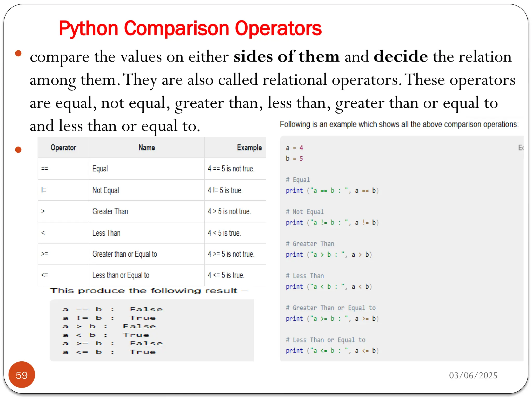Click "Following is an example" caption text

399,124
